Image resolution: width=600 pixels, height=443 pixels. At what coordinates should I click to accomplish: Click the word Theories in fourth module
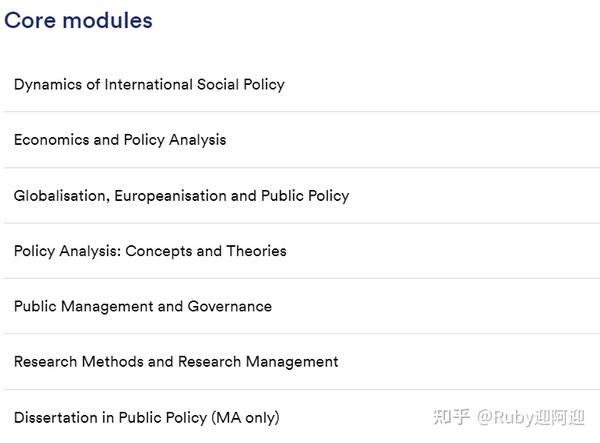pos(256,251)
